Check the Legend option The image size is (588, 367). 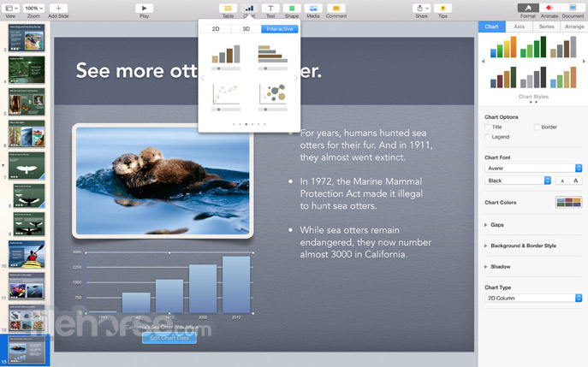click(488, 137)
